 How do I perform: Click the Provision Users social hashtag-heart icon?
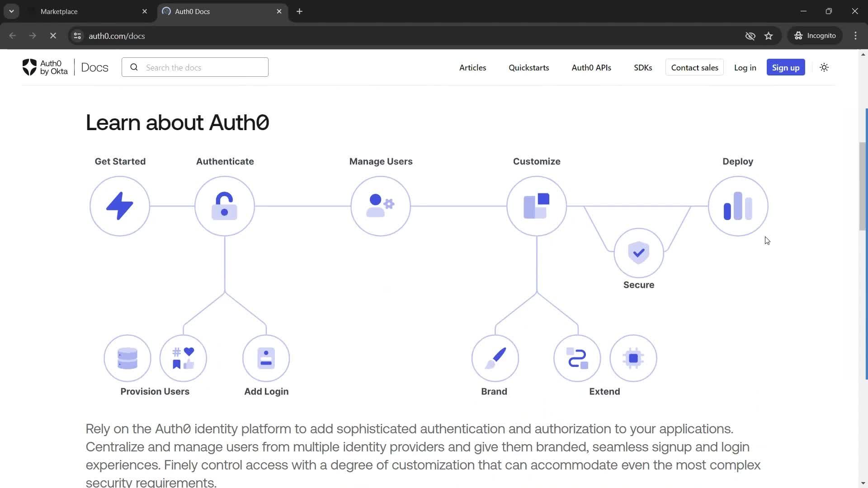coord(183,358)
